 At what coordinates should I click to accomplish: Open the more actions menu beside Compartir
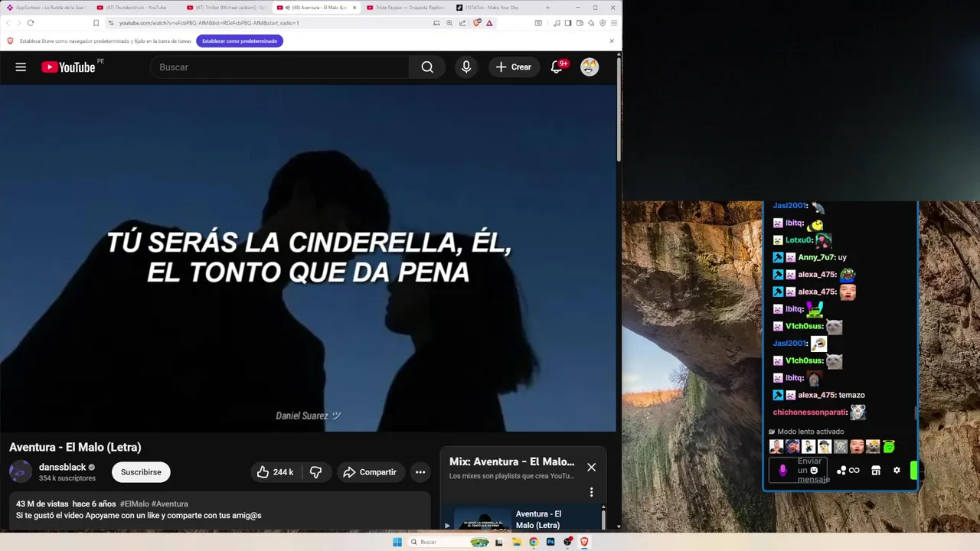pyautogui.click(x=420, y=472)
